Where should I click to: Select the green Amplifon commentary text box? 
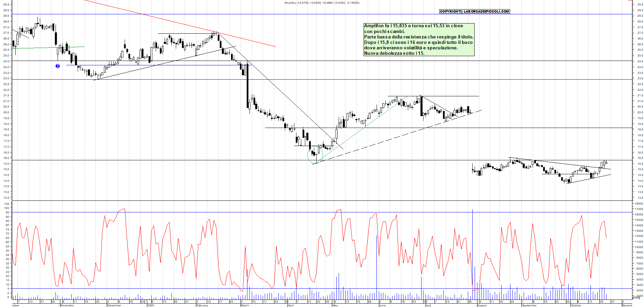point(419,39)
